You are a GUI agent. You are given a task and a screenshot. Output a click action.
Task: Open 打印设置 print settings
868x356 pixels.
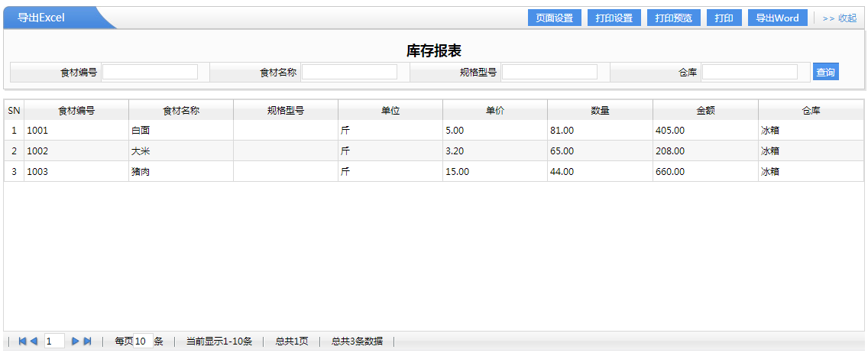click(614, 18)
